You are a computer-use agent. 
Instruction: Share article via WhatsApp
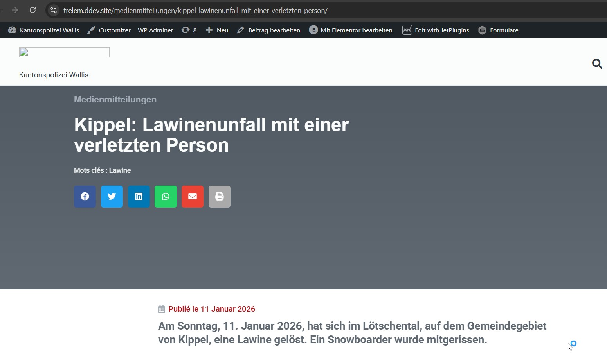(166, 197)
